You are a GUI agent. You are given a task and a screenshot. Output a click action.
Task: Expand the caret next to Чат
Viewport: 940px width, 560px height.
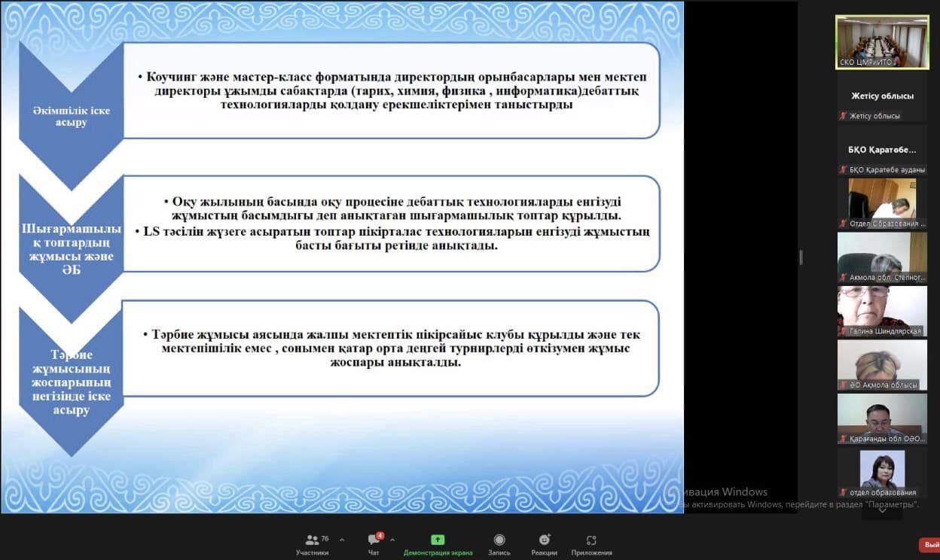point(392,540)
